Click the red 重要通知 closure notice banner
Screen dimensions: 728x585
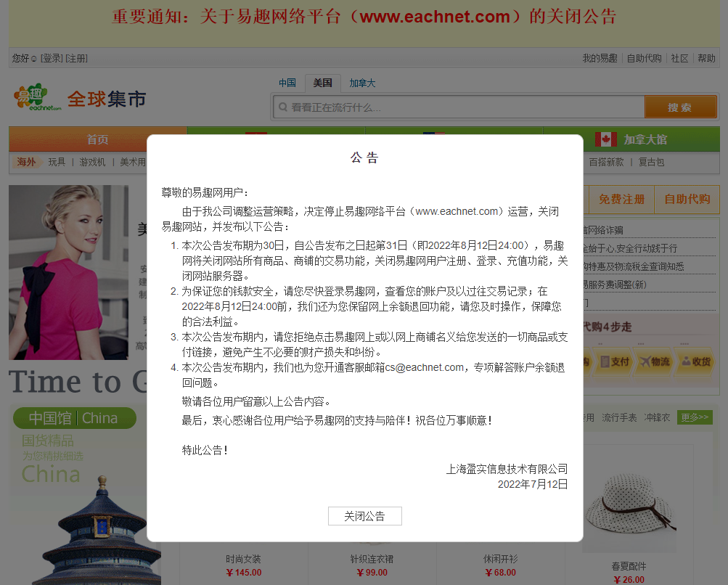pos(364,17)
